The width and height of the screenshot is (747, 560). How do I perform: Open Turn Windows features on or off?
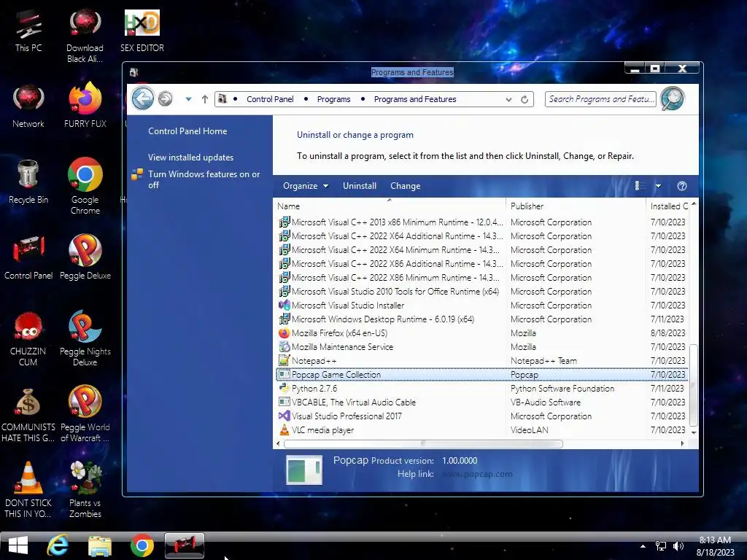[x=204, y=179]
